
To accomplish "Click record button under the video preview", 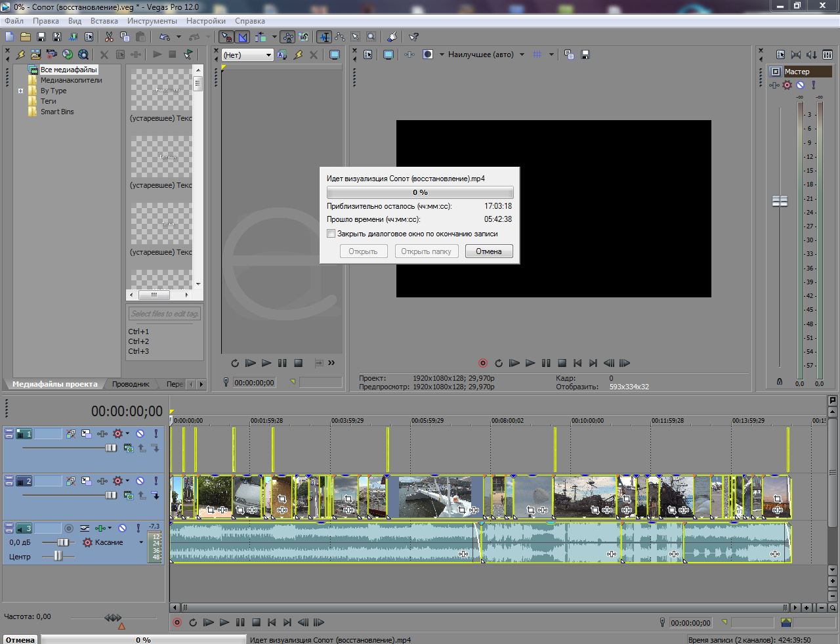I will 483,363.
